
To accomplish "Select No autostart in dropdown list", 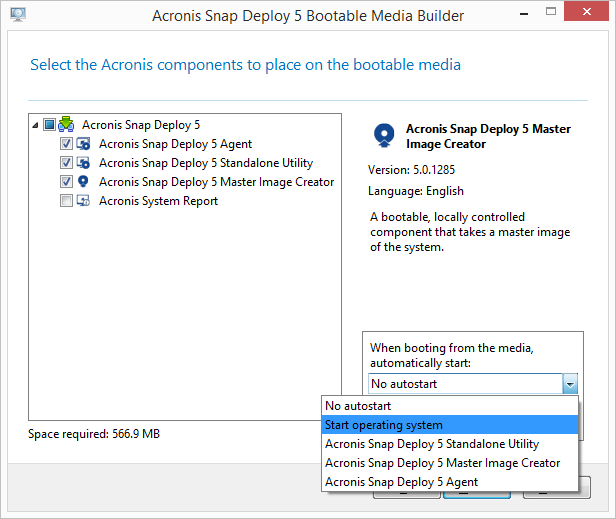I will tap(450, 406).
